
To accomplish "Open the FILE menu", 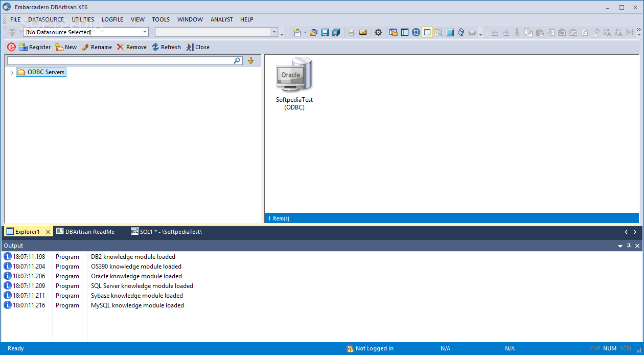I will point(15,19).
